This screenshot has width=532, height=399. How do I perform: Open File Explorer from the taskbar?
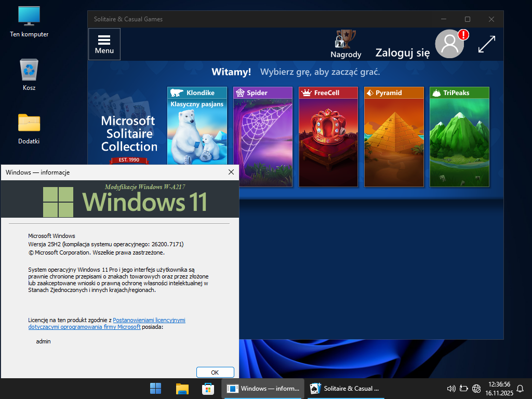(182, 389)
